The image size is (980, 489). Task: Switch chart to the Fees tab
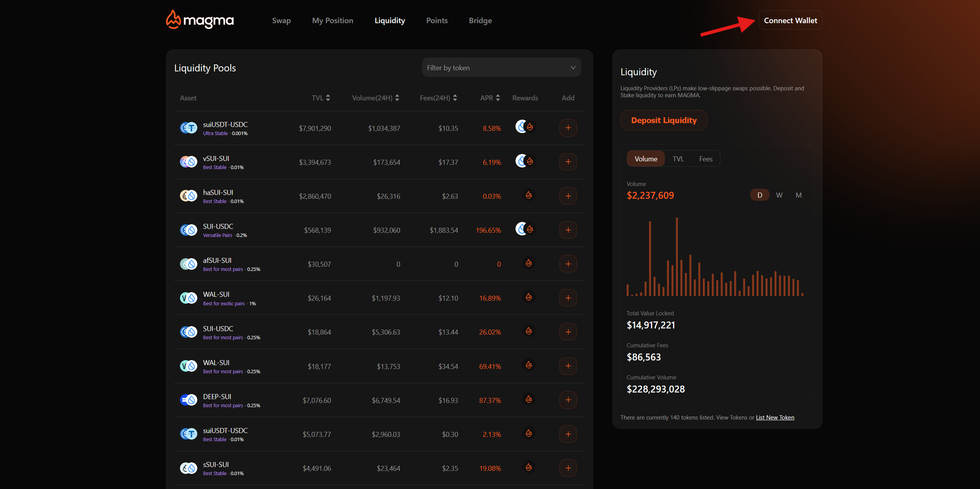(x=705, y=159)
